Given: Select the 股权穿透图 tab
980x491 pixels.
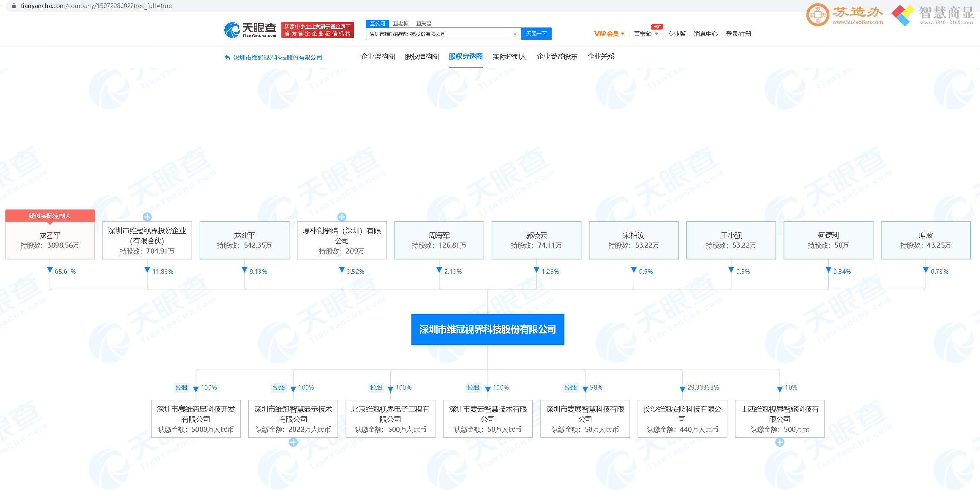Looking at the screenshot, I should [x=465, y=57].
